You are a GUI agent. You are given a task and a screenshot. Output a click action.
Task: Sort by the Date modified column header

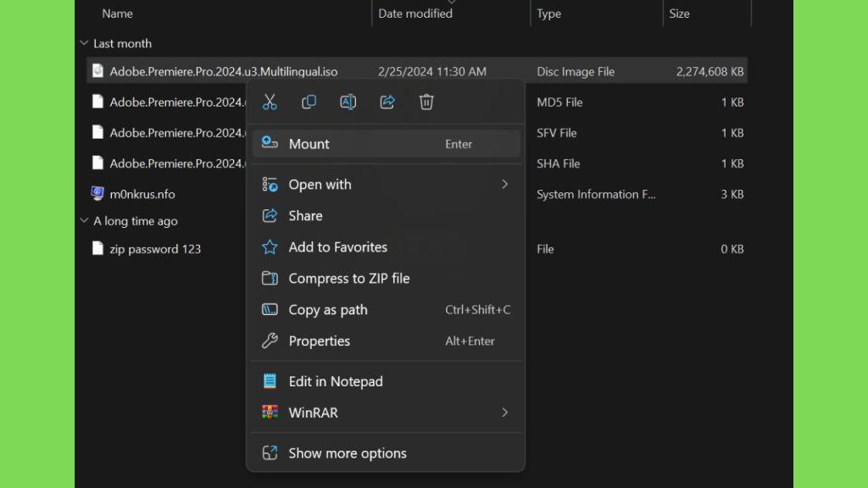point(415,14)
